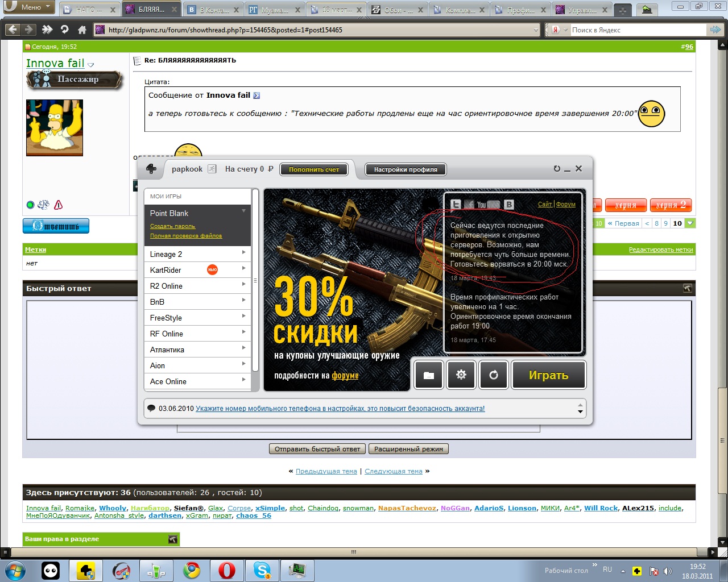Expand the Атлантика game entry
The image size is (728, 582).
click(244, 348)
